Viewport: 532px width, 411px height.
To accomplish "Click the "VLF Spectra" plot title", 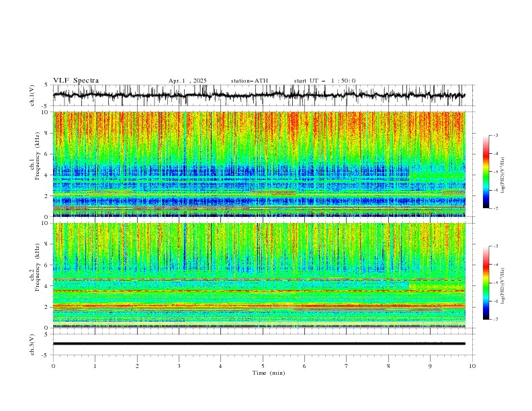I will click(x=76, y=81).
